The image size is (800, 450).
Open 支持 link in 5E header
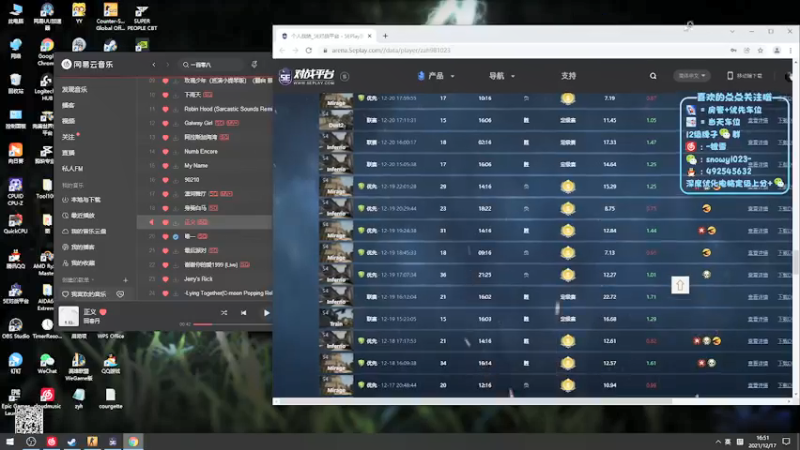(568, 76)
